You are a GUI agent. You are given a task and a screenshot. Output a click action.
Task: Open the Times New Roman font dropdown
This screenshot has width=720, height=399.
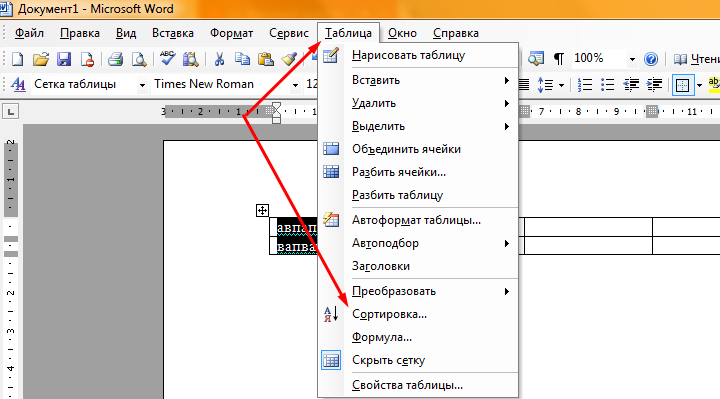click(295, 85)
